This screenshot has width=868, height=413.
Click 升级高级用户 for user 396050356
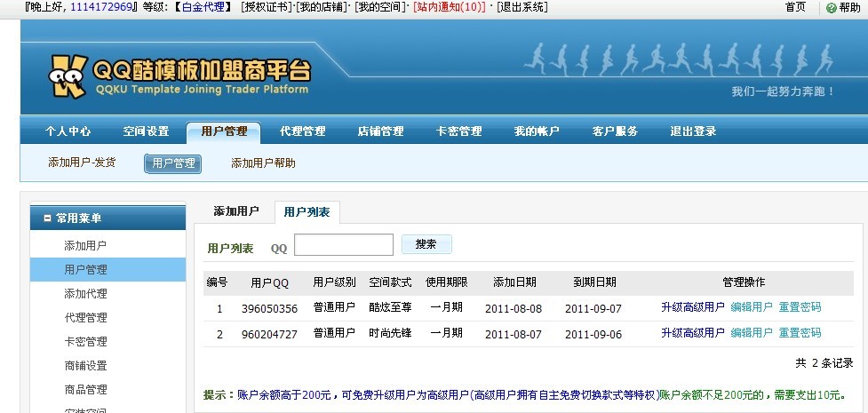pos(692,307)
